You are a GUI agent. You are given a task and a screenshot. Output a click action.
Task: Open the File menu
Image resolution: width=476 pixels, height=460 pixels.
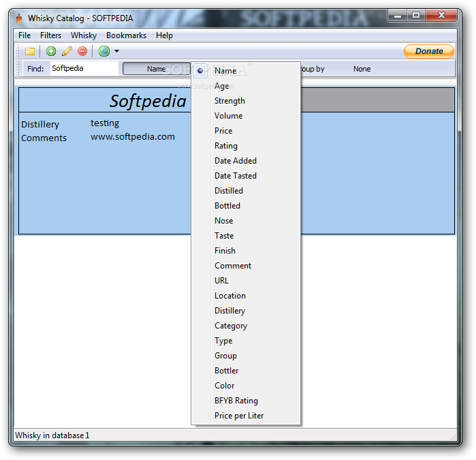click(x=25, y=35)
